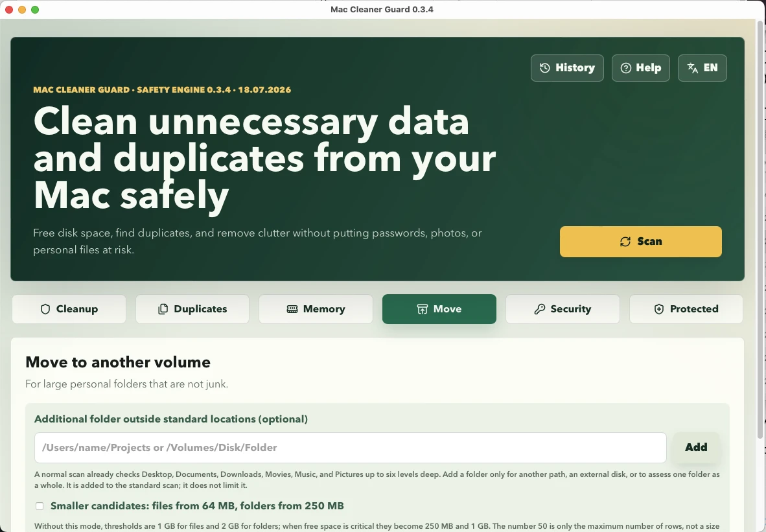Click the archive box icon on Move tab
The height and width of the screenshot is (532, 766).
coord(422,309)
